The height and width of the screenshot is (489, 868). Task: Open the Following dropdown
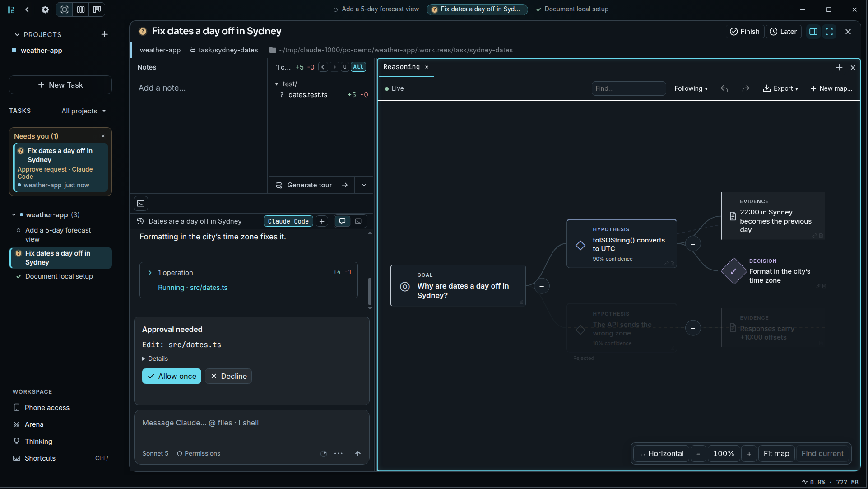691,88
